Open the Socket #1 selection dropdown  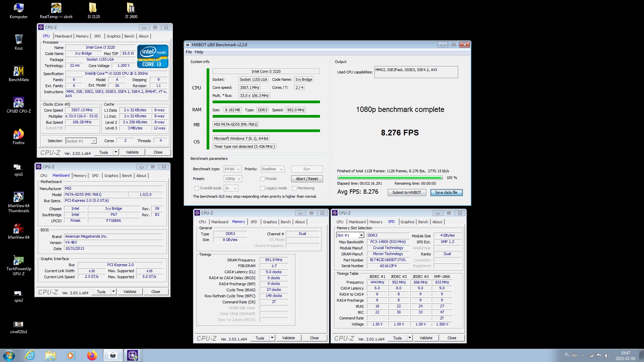point(81,141)
